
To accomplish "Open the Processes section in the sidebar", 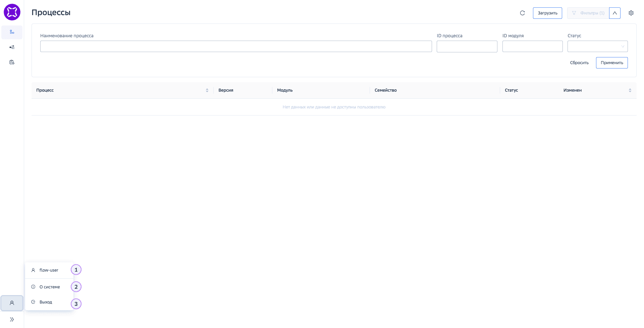I will 12,32.
